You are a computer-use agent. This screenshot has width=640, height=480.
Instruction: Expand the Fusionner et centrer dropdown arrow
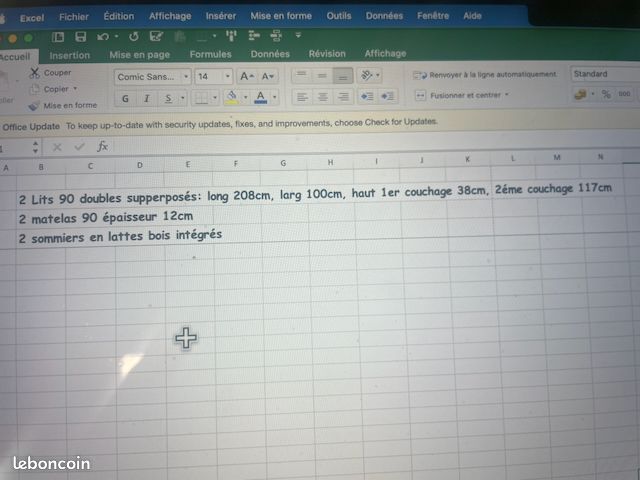(x=507, y=95)
